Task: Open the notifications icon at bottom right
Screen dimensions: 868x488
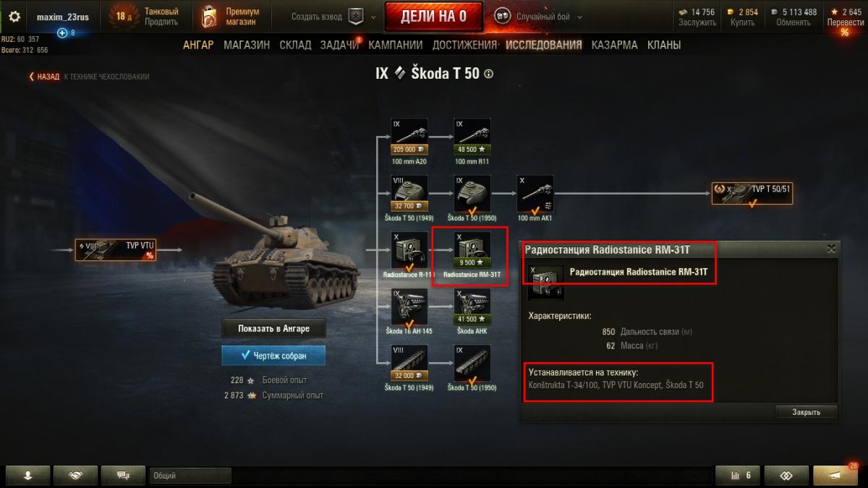Action: pos(835,475)
